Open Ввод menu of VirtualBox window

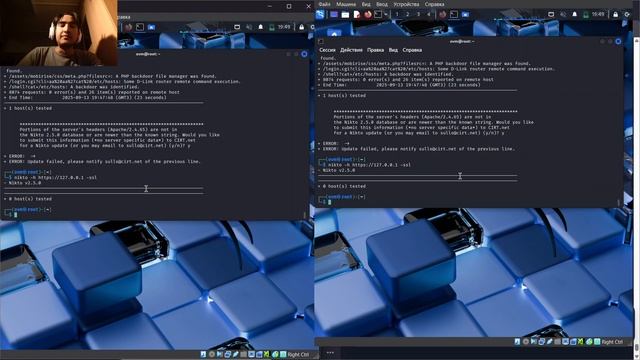382,4
